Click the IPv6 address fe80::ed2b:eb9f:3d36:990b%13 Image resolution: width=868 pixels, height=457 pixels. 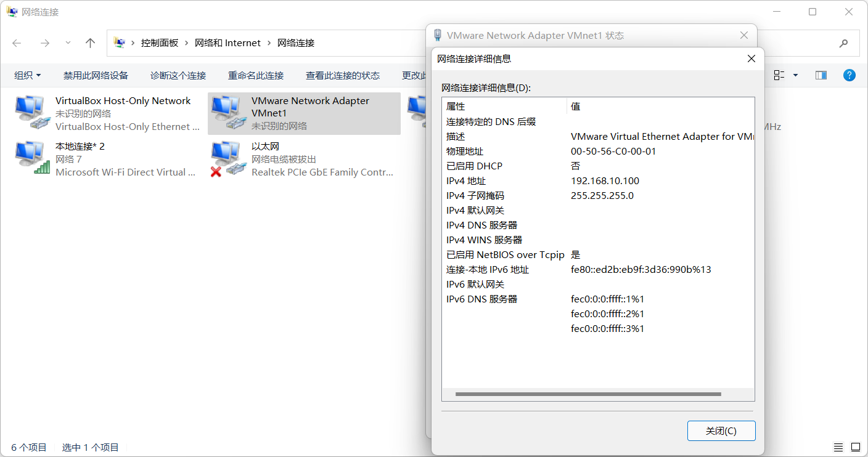click(x=641, y=269)
